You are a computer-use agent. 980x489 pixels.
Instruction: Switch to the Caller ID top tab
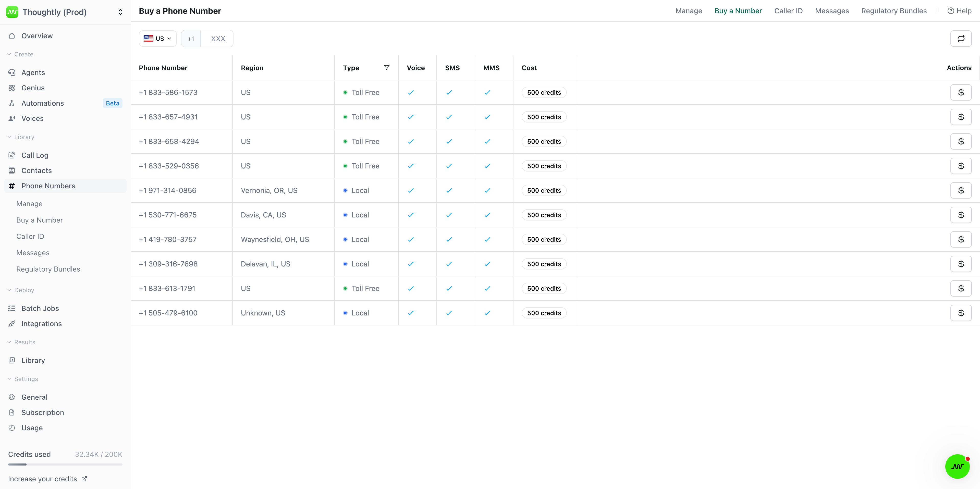788,11
